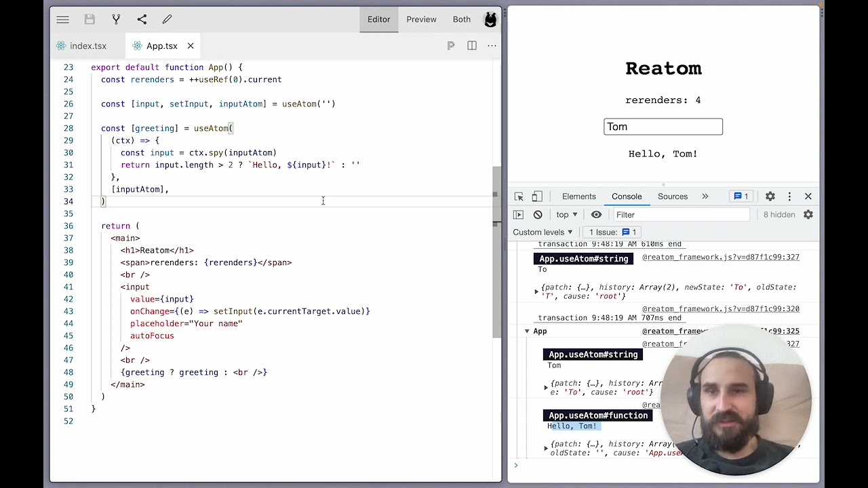Close the DevTools panel
Viewport: 868px width, 488px height.
(x=808, y=197)
